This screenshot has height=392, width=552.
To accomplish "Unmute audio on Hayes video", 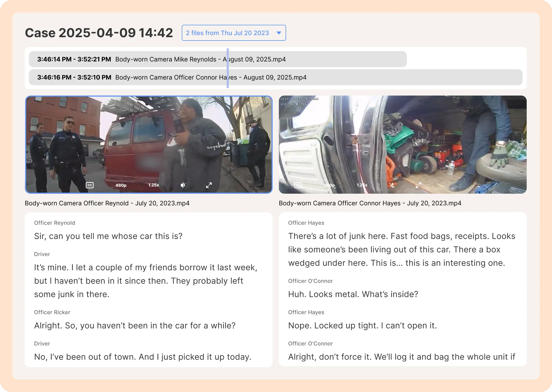I will [x=392, y=185].
